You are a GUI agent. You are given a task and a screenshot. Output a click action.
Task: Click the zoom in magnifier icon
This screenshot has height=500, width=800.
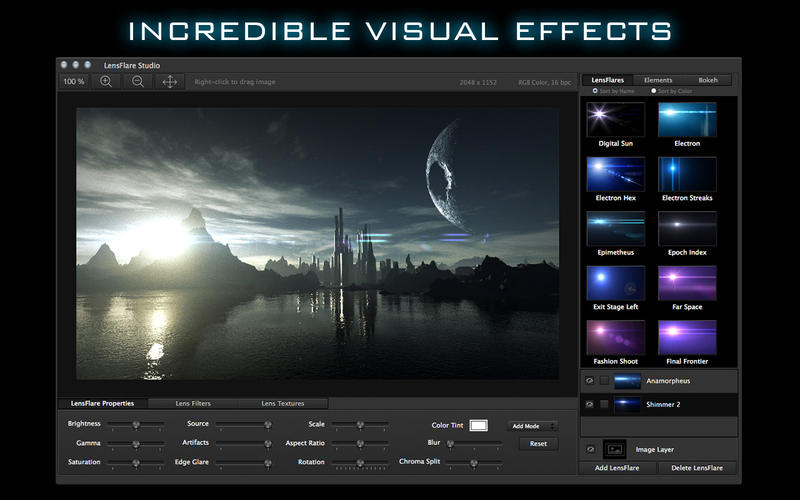pyautogui.click(x=105, y=81)
